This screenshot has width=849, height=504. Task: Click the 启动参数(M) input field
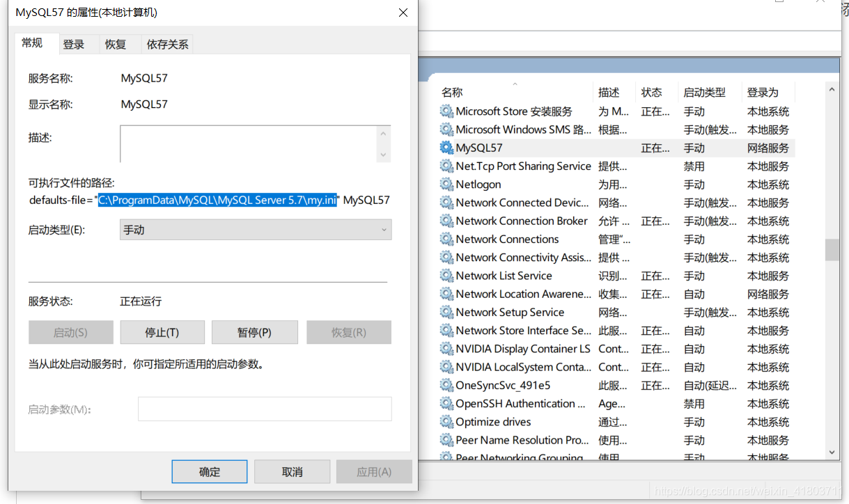[265, 409]
